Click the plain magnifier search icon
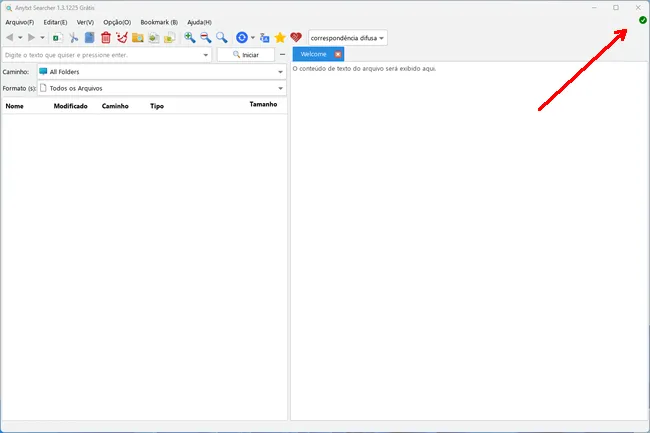Screen dimensions: 650x433 [x=222, y=38]
